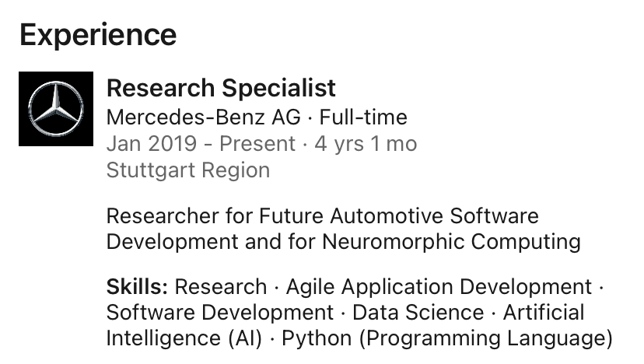Click the word Development in the description

pos(173,242)
